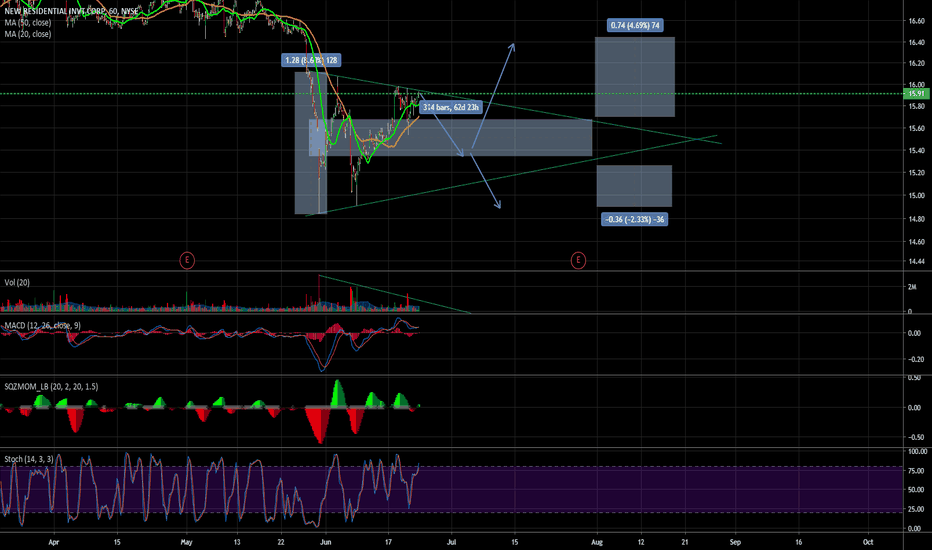
Task: Click the 314 bars, 62d 23h label
Action: (x=451, y=107)
